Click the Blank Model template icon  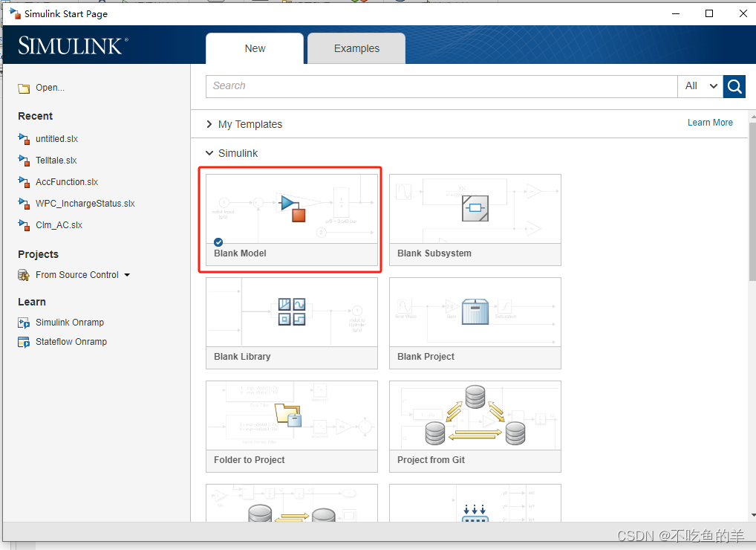click(x=292, y=207)
